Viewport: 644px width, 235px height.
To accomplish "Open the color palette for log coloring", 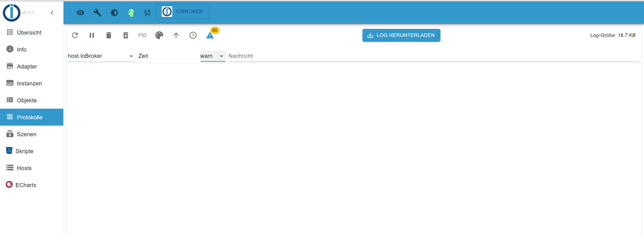I will point(159,35).
